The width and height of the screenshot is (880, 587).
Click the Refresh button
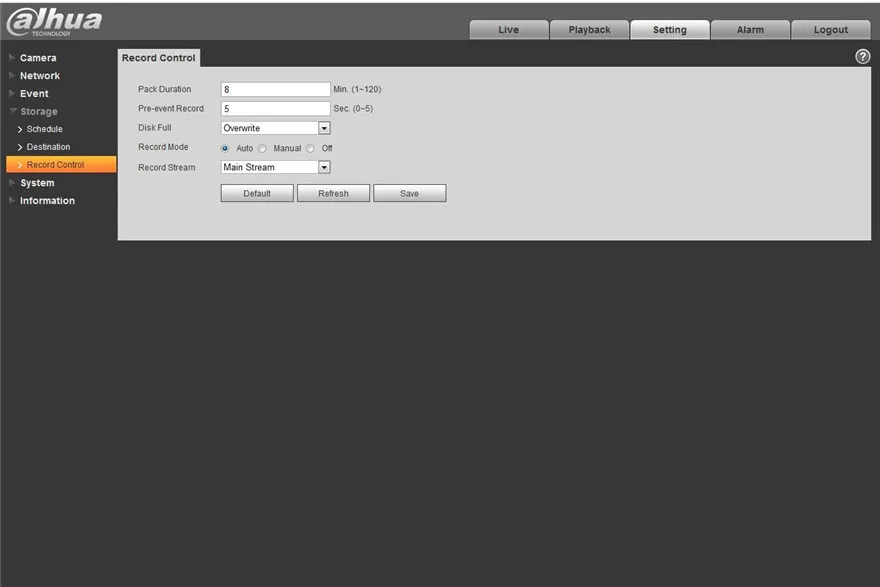[x=333, y=193]
